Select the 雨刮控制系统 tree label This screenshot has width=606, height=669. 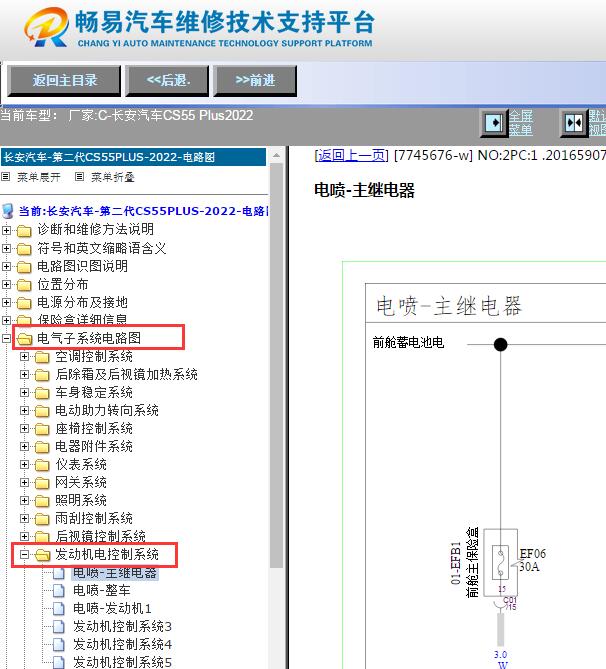(94, 518)
